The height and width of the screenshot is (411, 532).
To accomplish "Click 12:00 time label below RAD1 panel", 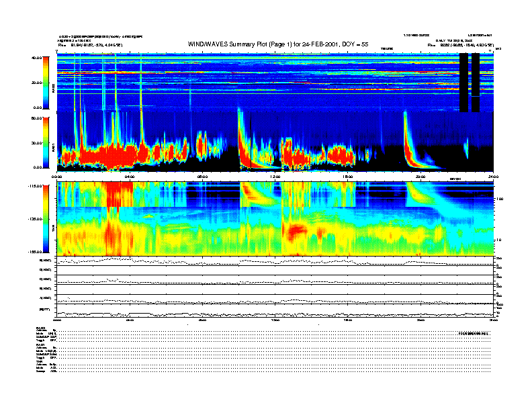I will 275,177.
